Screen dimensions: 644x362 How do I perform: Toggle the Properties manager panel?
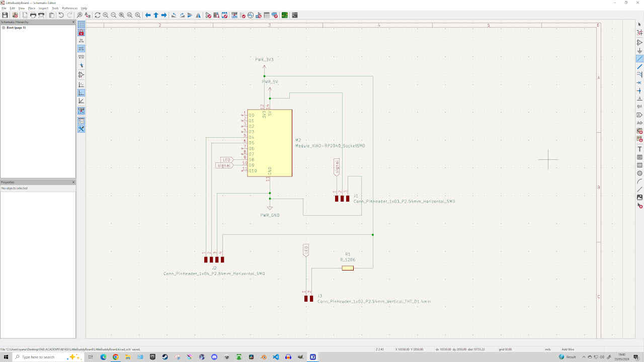[81, 129]
